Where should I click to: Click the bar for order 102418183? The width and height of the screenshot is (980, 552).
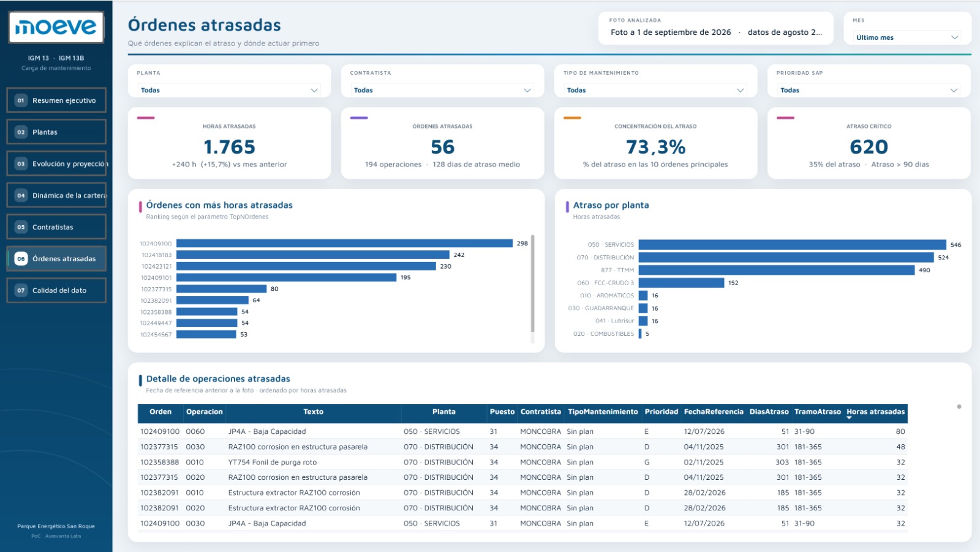313,255
